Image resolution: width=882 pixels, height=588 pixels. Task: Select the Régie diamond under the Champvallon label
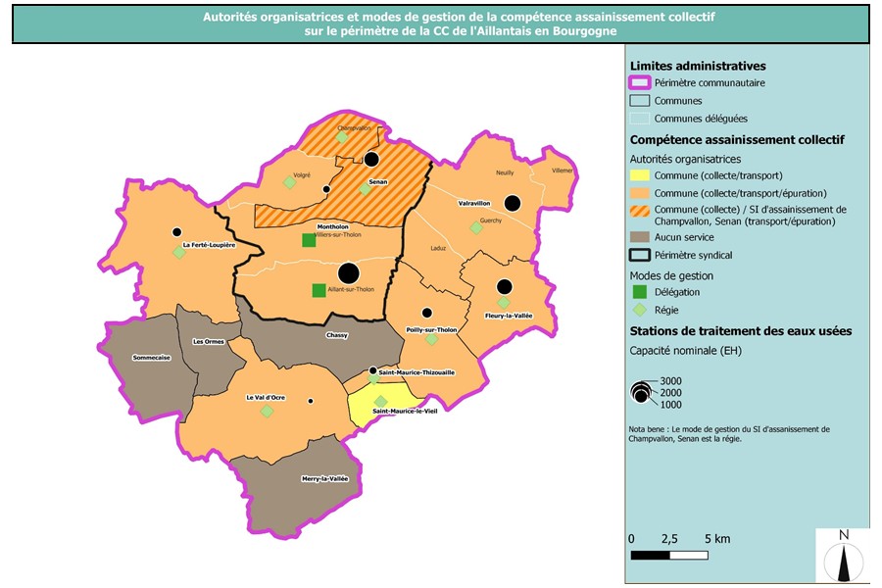(x=342, y=137)
